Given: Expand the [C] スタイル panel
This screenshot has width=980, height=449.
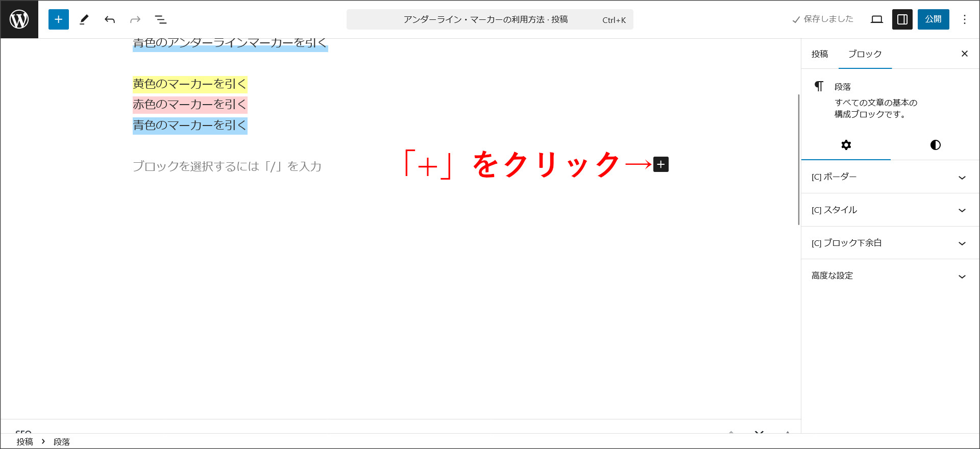Looking at the screenshot, I should pos(890,210).
